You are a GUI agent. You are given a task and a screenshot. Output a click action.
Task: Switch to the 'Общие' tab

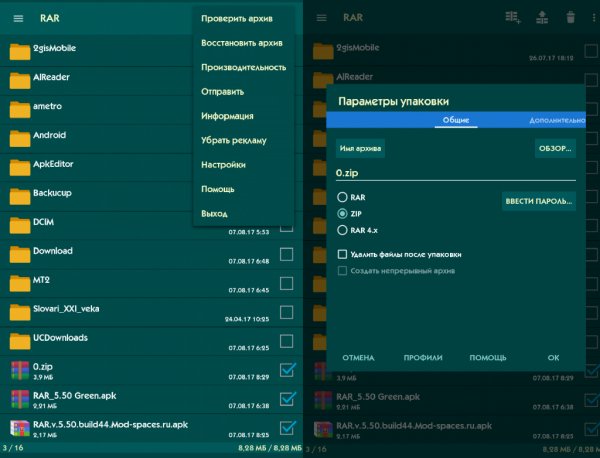pyautogui.click(x=456, y=120)
